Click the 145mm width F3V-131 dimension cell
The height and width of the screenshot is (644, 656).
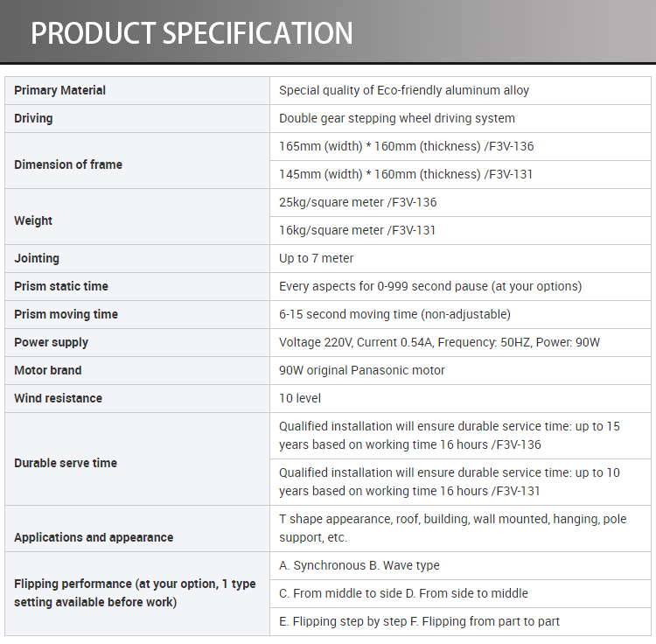tap(461, 174)
